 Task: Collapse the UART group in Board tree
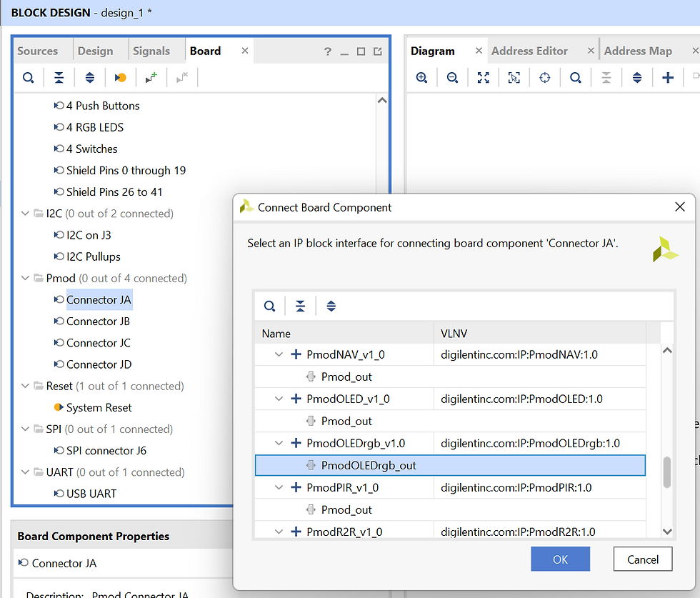(26, 472)
